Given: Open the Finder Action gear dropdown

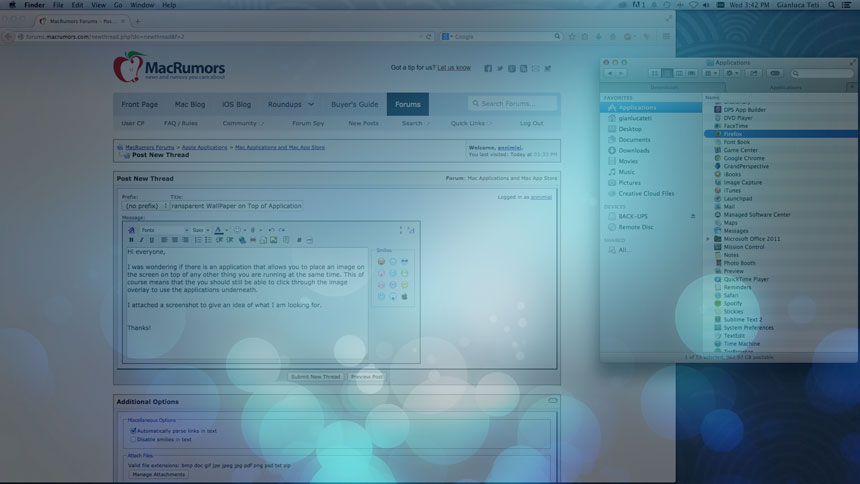Looking at the screenshot, I should (x=732, y=73).
